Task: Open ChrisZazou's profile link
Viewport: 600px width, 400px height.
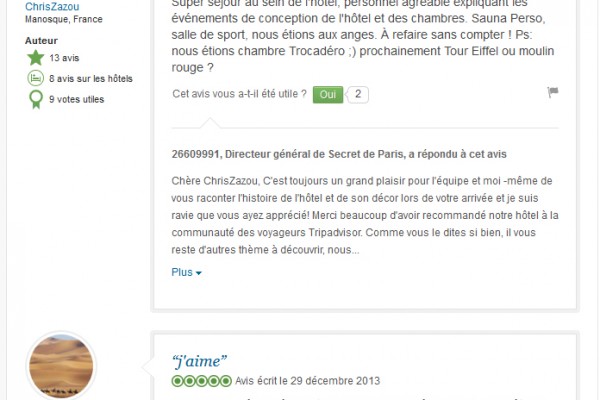Action: tap(52, 6)
